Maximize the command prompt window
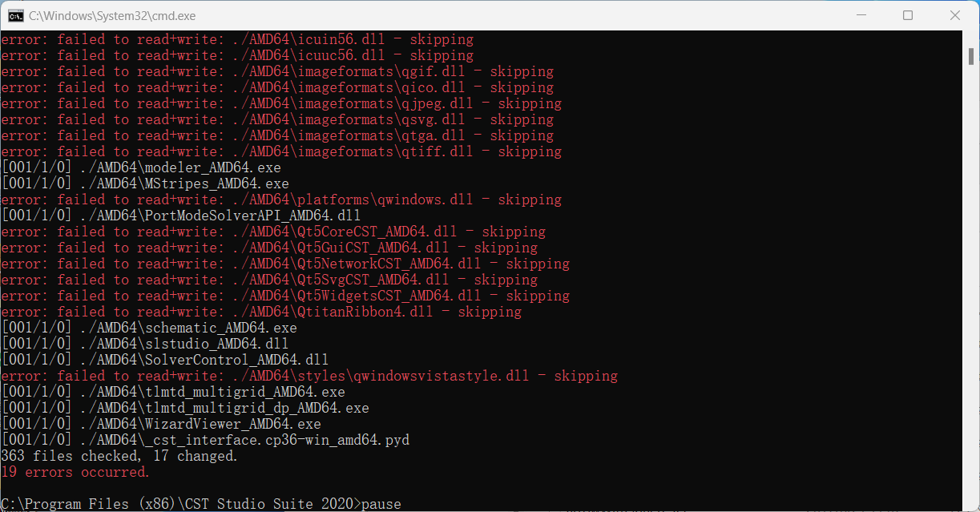This screenshot has height=512, width=980. 908,15
